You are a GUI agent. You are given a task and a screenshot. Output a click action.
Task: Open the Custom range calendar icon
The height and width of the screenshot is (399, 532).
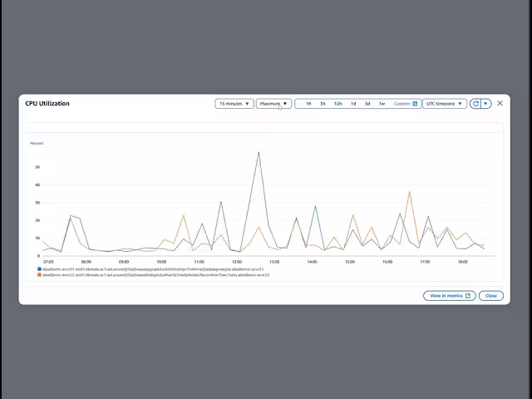click(415, 104)
